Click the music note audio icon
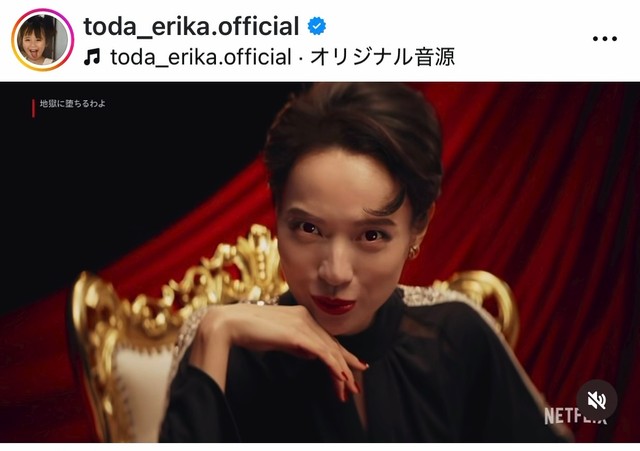 pyautogui.click(x=92, y=57)
